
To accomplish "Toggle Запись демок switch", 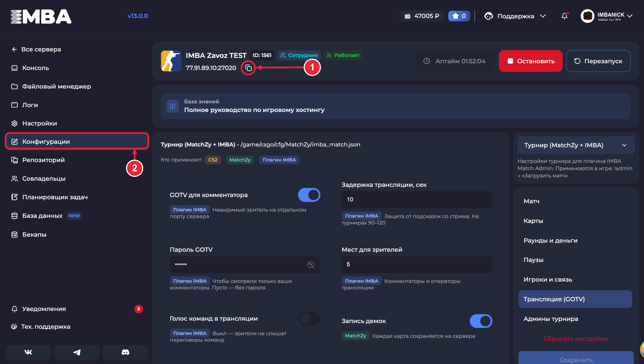I will click(x=481, y=321).
